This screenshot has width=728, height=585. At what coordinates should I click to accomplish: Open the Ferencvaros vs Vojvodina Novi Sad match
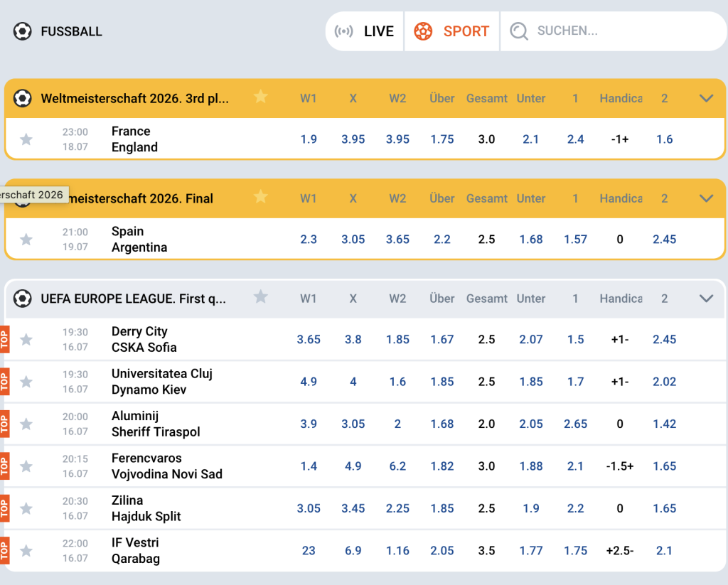pyautogui.click(x=166, y=466)
